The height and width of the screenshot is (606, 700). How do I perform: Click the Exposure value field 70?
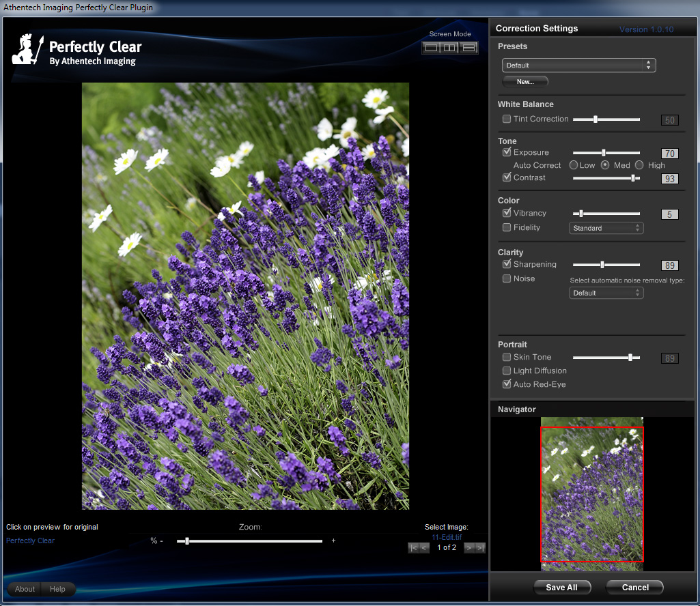click(670, 154)
